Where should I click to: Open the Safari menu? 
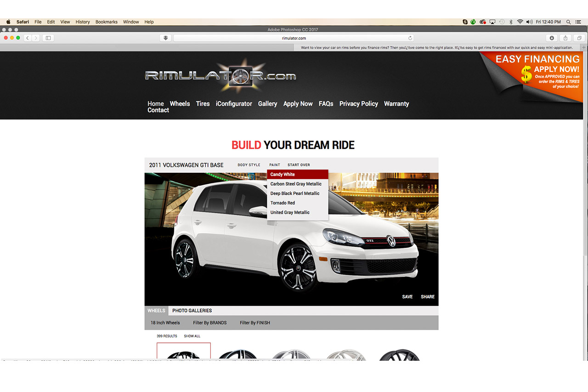[23, 22]
